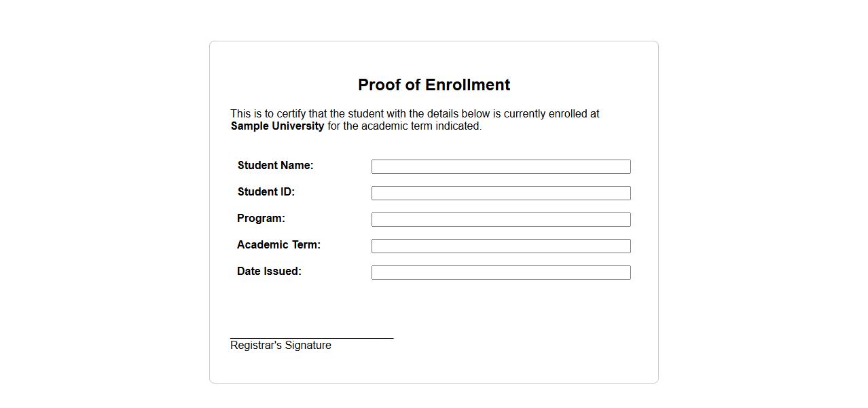Click the Student Name text field
Image resolution: width=868 pixels, height=408 pixels.
coord(501,166)
